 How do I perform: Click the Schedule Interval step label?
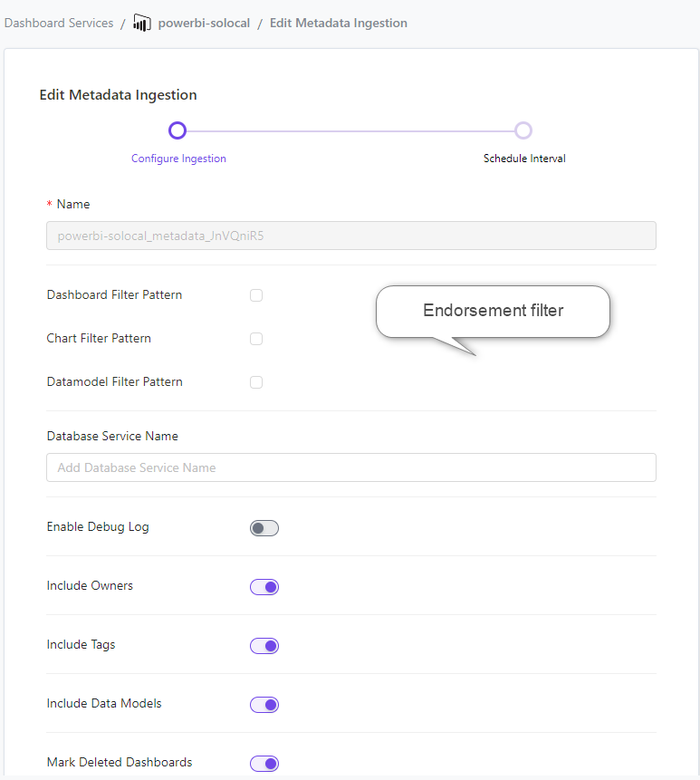523,158
